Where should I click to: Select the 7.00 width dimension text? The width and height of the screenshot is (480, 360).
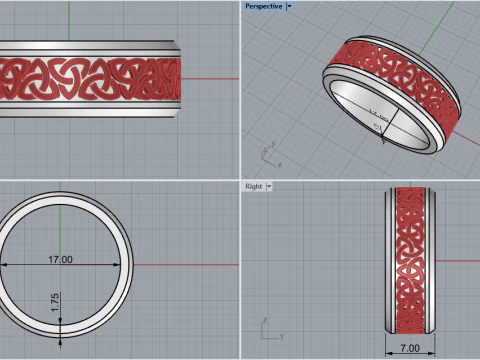point(410,348)
